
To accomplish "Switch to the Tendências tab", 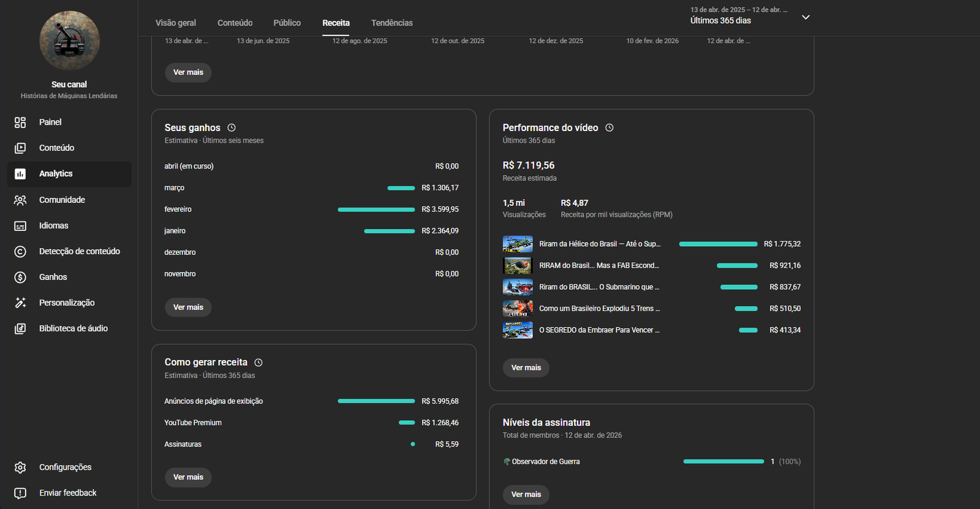I will pos(391,23).
